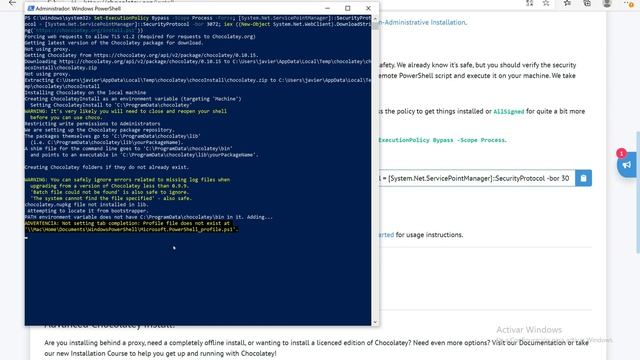
Task: Click the 'ExecutionPolicy Bypass -Scope Process' code text
Action: [x=442, y=140]
